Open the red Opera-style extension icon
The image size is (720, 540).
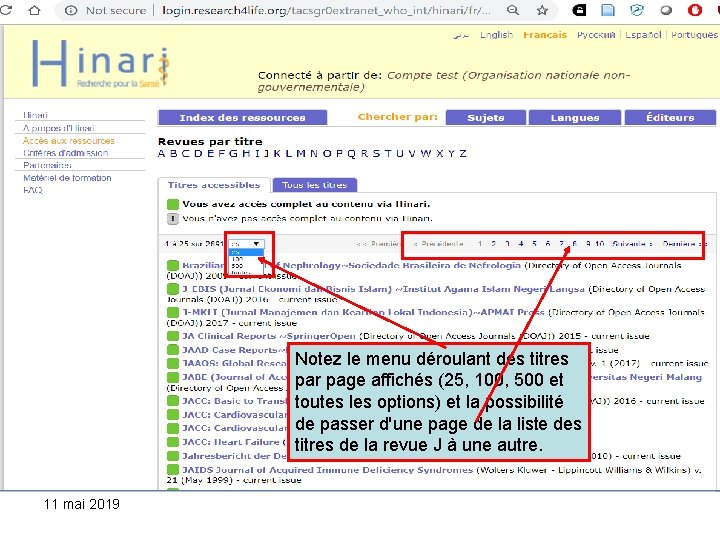click(x=695, y=10)
